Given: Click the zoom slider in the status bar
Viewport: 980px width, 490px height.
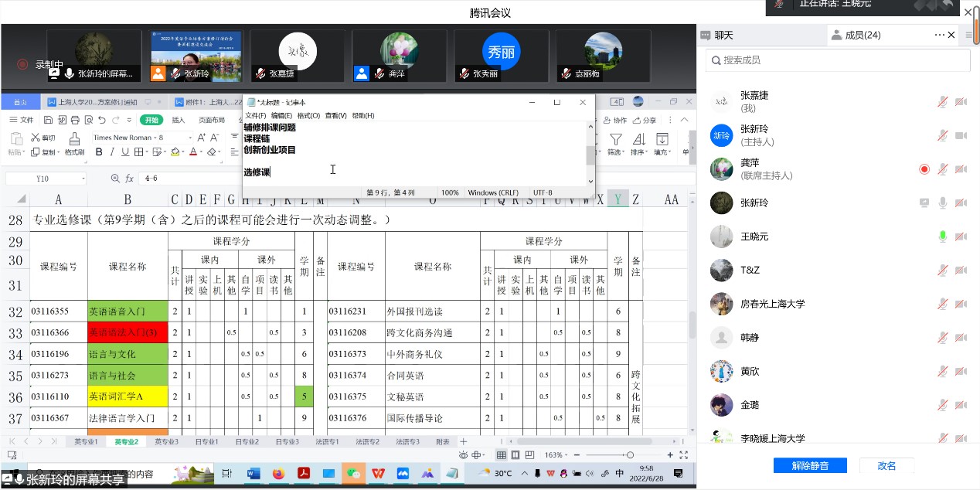Looking at the screenshot, I should 630,455.
